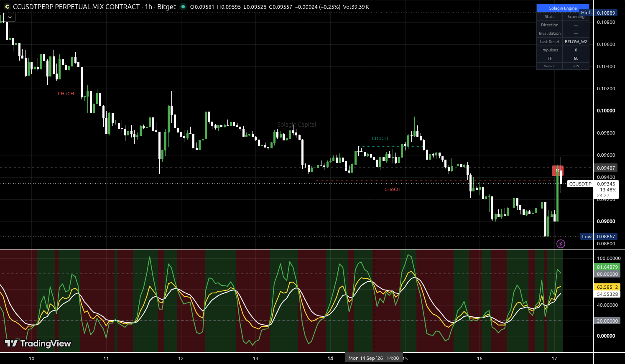Click date 12 on the time axis
The image size is (625, 364).
click(x=181, y=359)
